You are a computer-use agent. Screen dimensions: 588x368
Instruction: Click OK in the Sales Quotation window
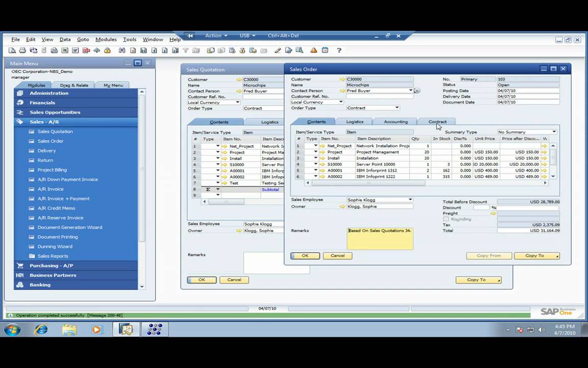click(202, 280)
